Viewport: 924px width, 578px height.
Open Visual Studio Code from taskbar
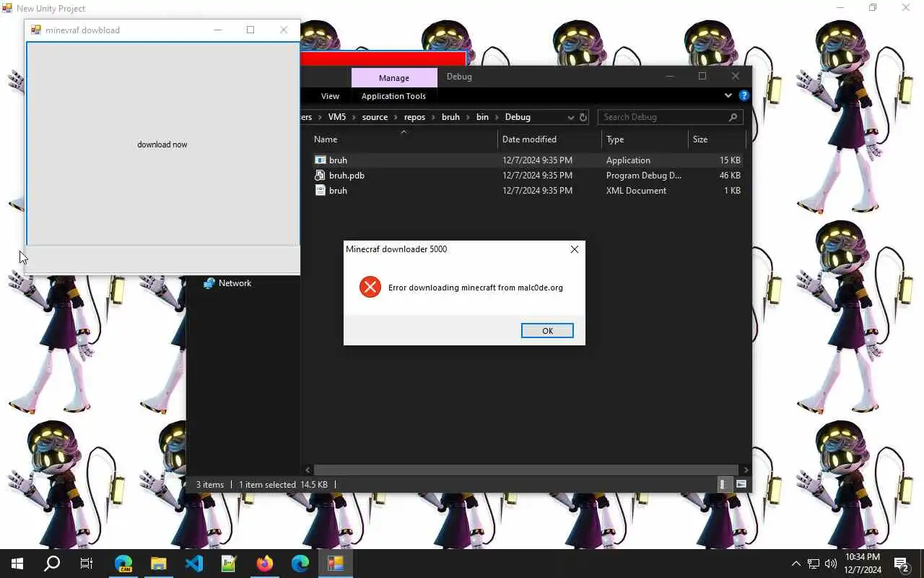[x=194, y=564]
